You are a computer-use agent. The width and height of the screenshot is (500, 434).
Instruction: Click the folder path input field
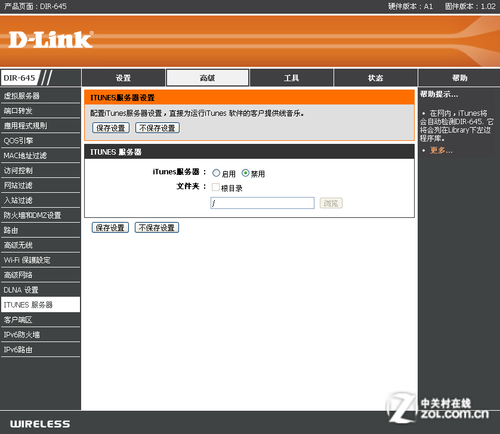click(262, 203)
